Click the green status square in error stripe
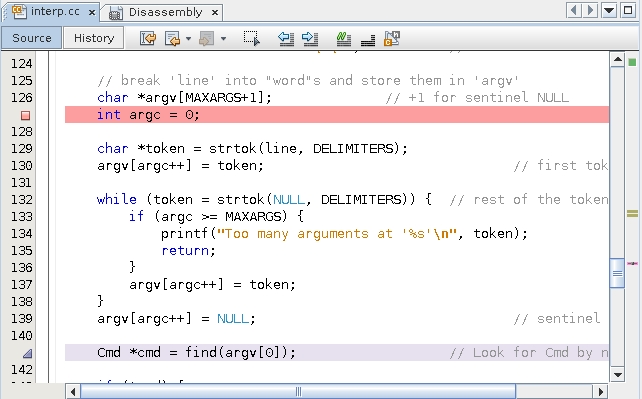Viewport: 642px width, 399px height. point(632,62)
